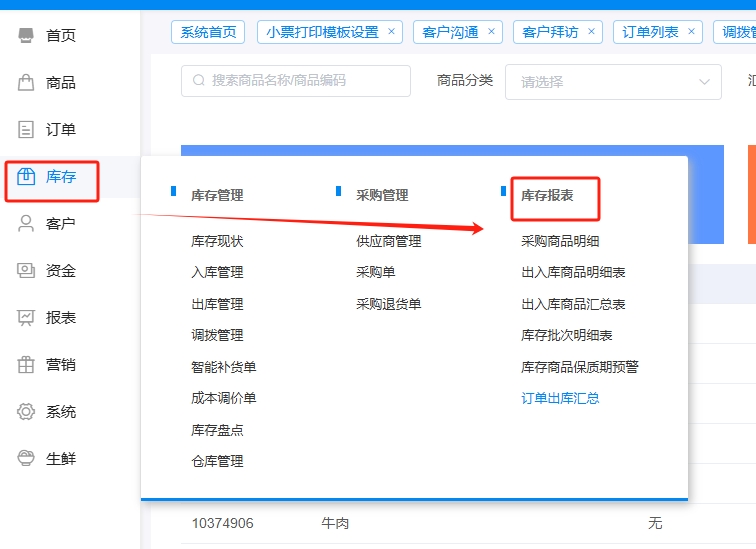Click the Home (首页) sidebar icon

[x=27, y=36]
